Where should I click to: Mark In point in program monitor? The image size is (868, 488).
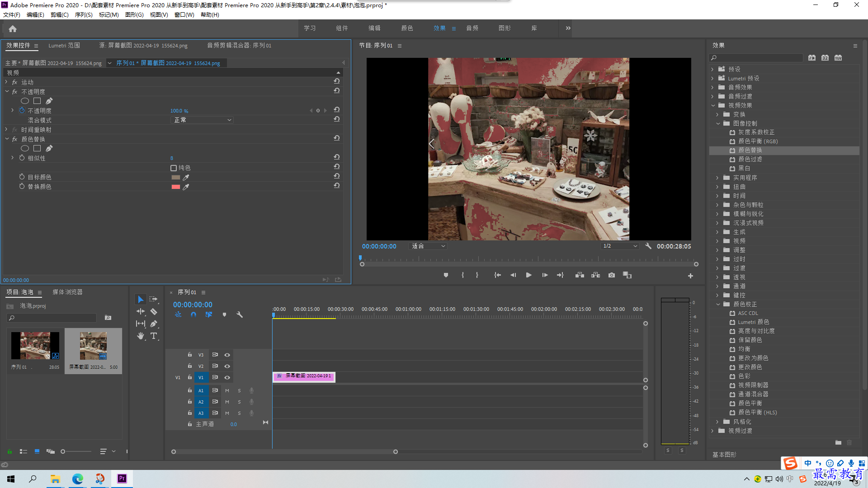coord(462,275)
